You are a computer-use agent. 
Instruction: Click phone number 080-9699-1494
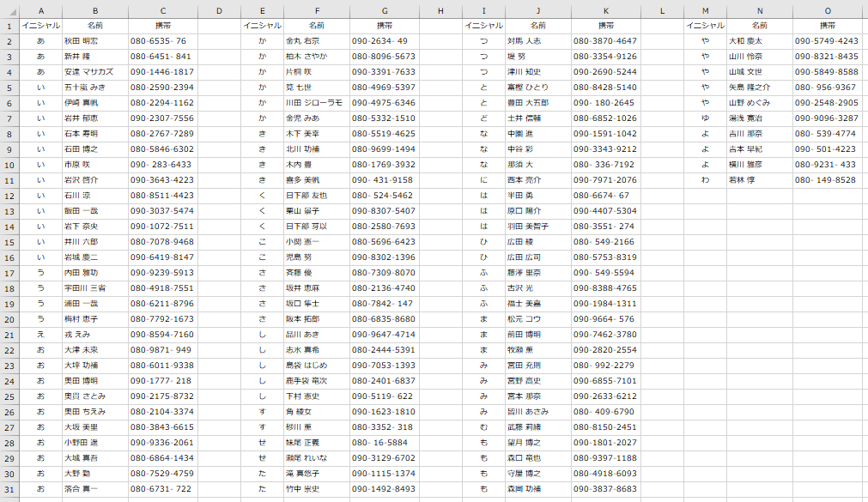pyautogui.click(x=385, y=149)
